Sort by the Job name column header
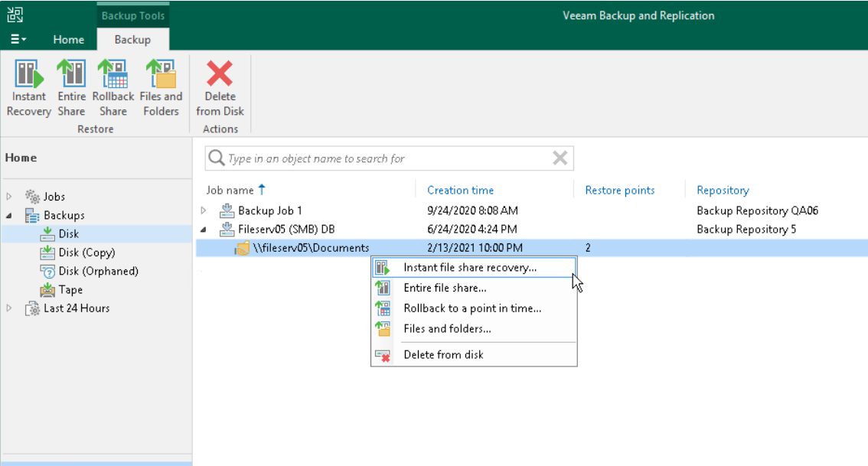The height and width of the screenshot is (466, 868). click(230, 190)
